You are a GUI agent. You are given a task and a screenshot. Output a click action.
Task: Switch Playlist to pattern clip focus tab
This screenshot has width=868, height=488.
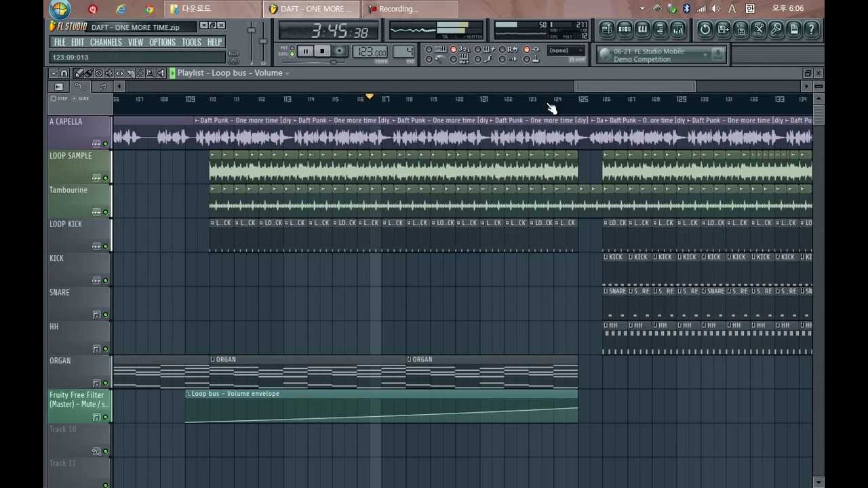(x=103, y=87)
